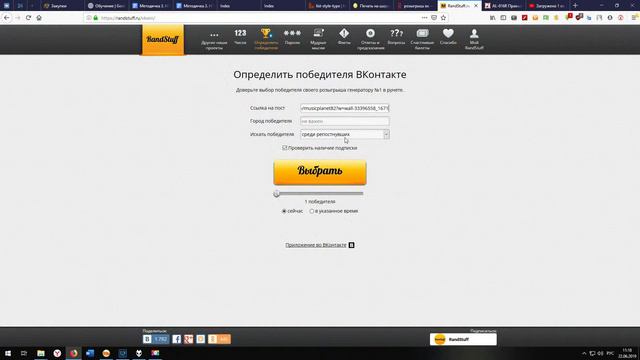Click the winners count slider handle
Viewport: 640px width, 360px height.
pos(277,193)
